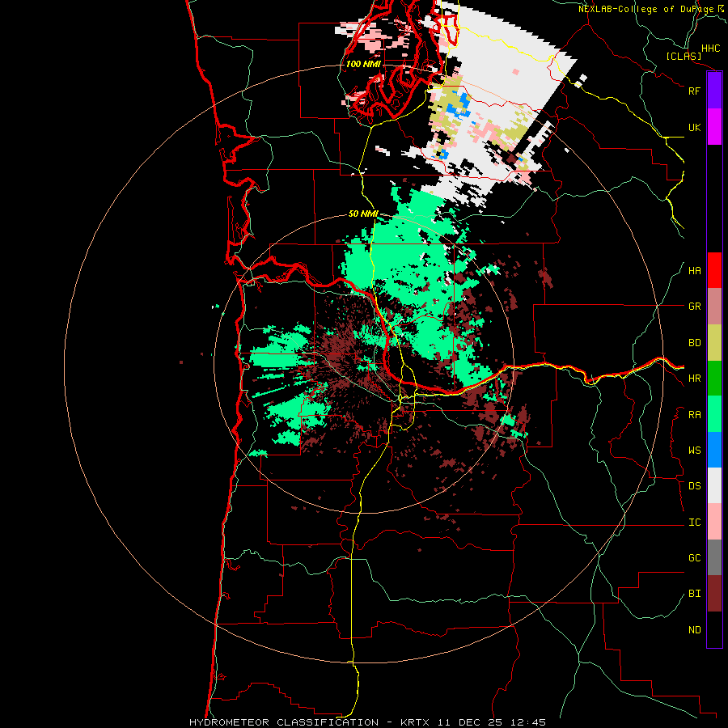Click the RA legend label
This screenshot has width=728, height=728.
click(695, 415)
